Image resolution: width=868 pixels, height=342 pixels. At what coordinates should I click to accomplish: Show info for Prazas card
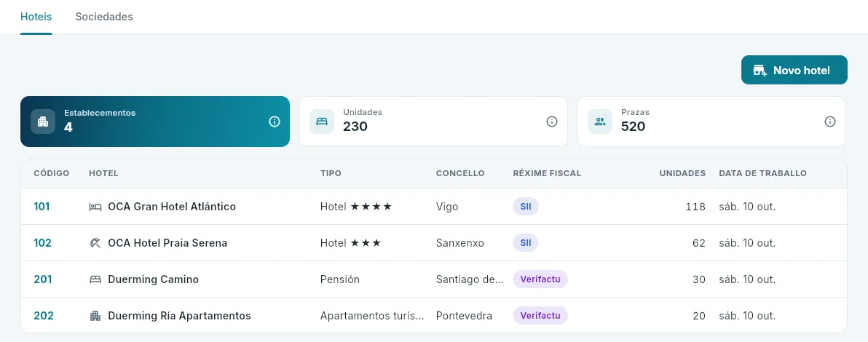(x=830, y=122)
